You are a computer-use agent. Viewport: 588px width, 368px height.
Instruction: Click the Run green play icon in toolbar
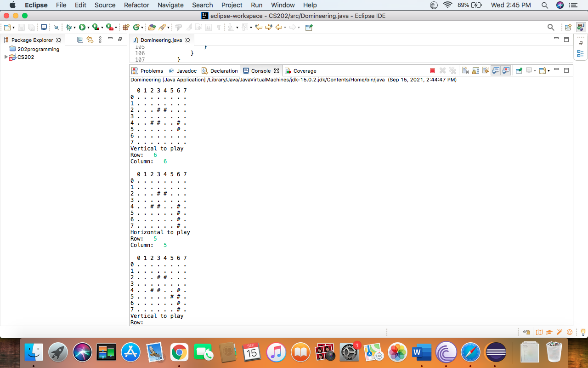[82, 28]
